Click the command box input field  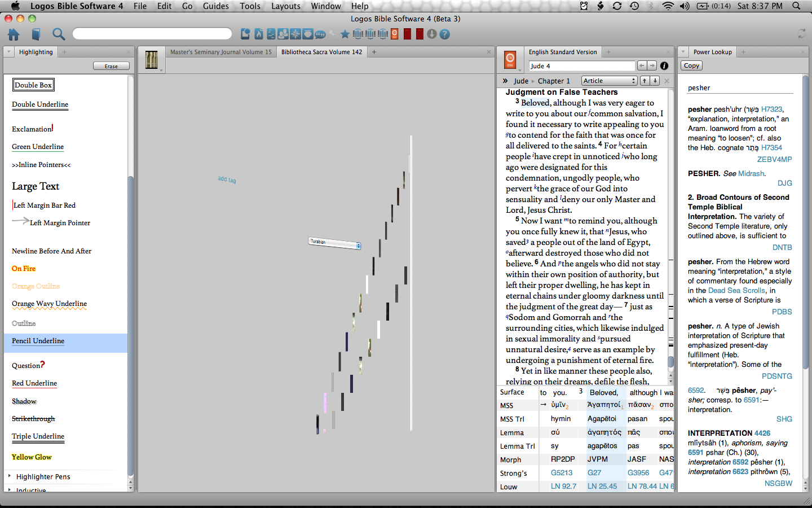pyautogui.click(x=152, y=34)
